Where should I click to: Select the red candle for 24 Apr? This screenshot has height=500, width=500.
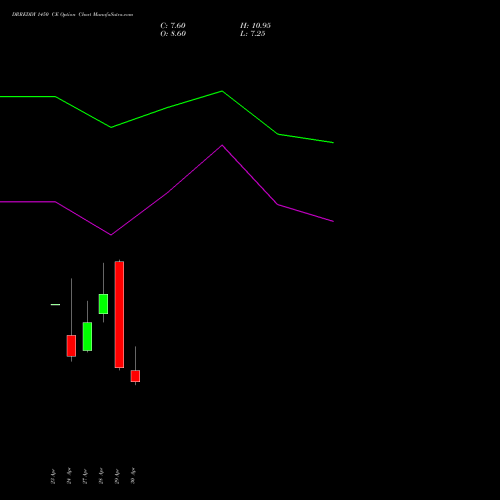[x=71, y=346]
